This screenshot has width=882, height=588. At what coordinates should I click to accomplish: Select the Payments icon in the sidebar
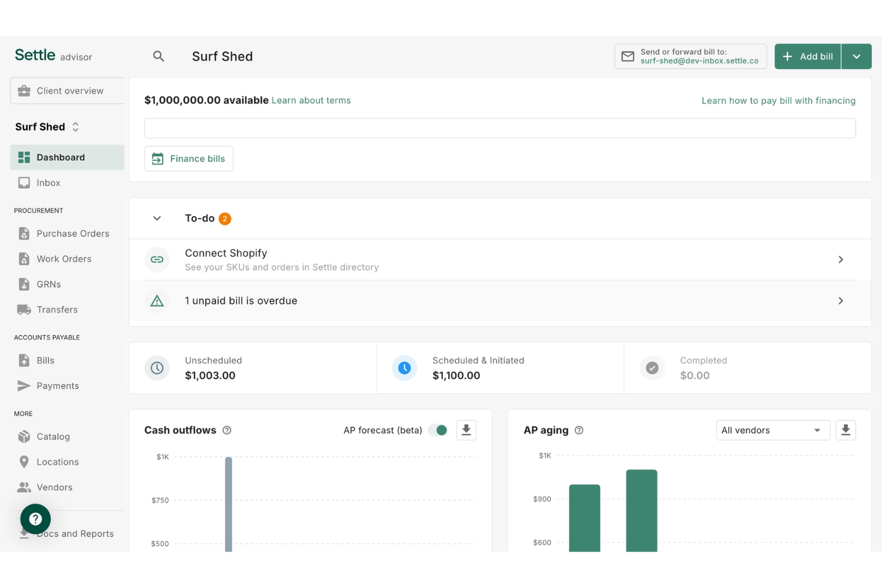[24, 385]
